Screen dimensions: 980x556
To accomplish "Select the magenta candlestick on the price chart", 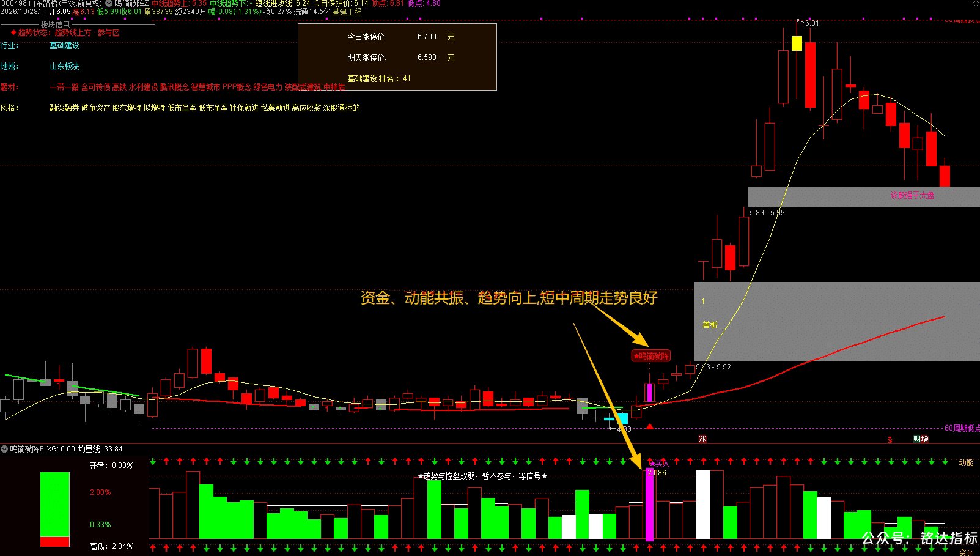I will [649, 393].
